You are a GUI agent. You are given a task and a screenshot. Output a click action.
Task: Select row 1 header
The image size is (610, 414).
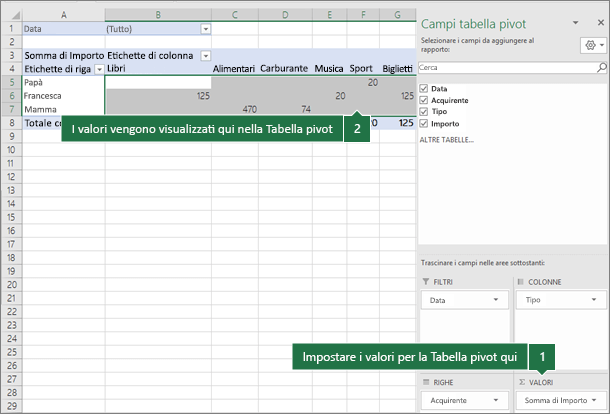coord(12,29)
